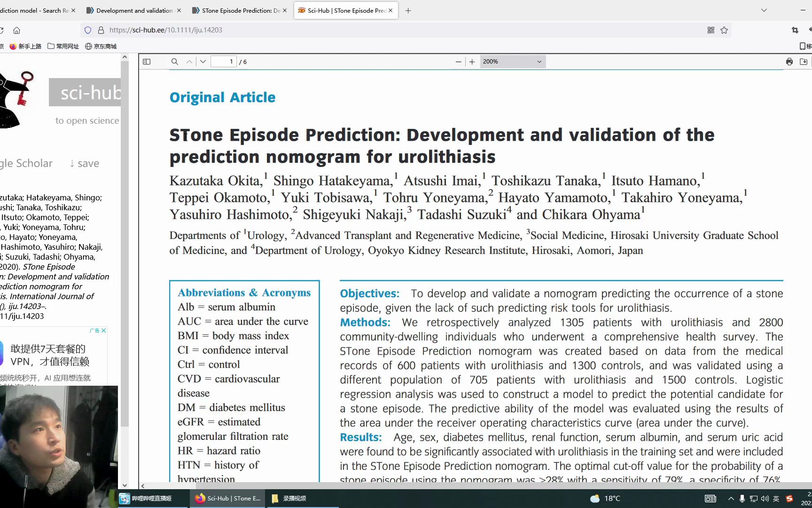Open network settings tray icon
Image resolution: width=812 pixels, height=508 pixels.
pos(753,499)
